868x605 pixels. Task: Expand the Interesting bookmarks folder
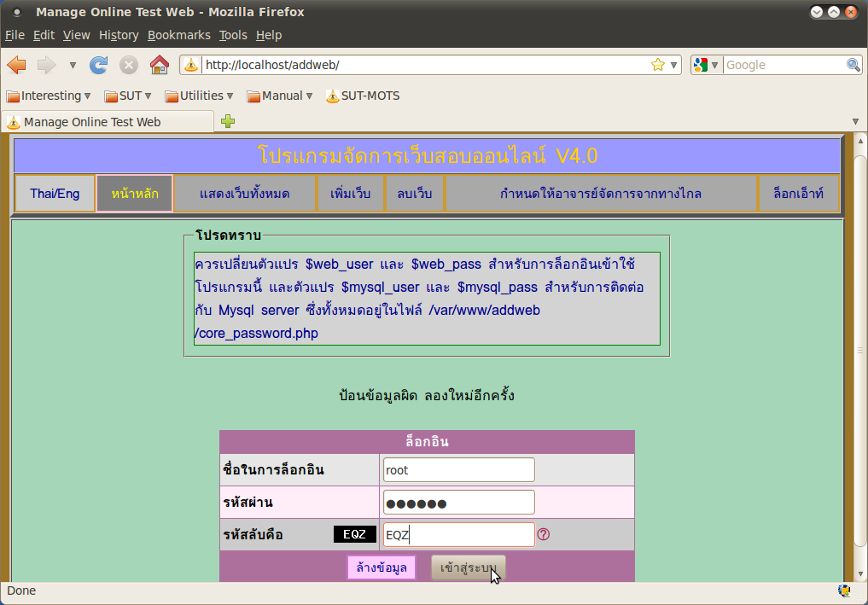pos(49,96)
